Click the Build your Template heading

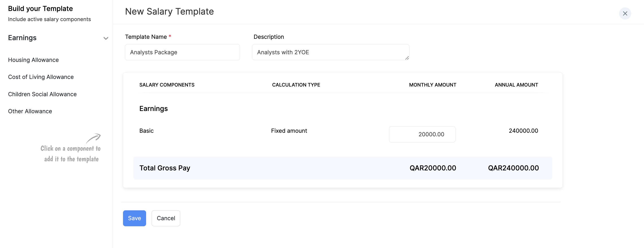pyautogui.click(x=40, y=8)
